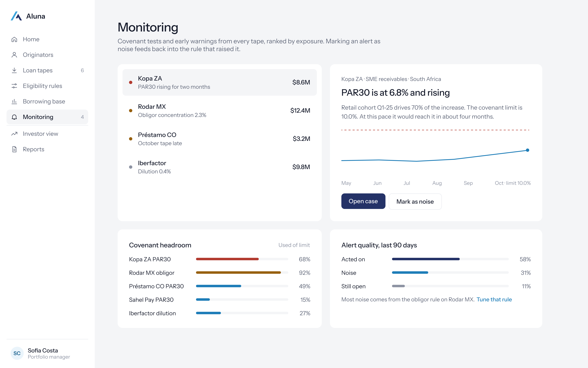
Task: Click the 'Aug' month label on the chart
Action: (x=437, y=183)
